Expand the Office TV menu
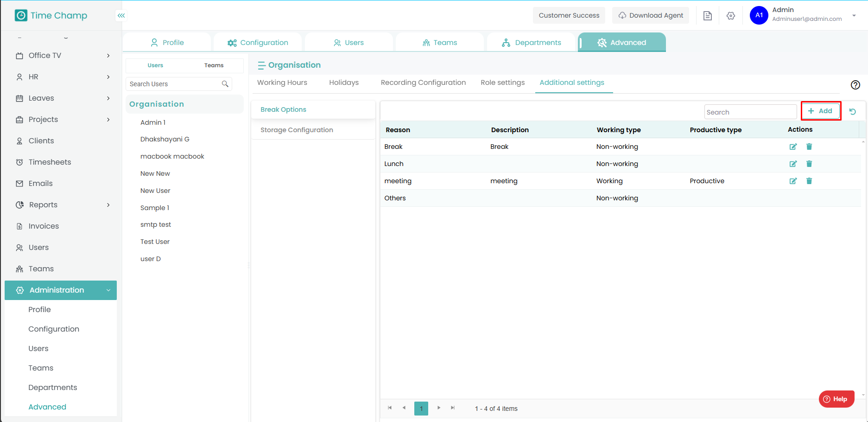 tap(63, 56)
